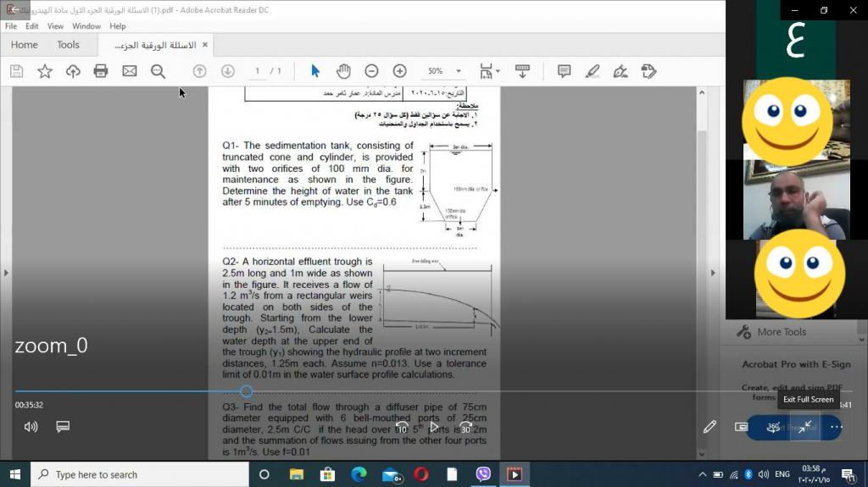Activate the arrow Selection tool
This screenshot has width=868, height=487.
click(x=315, y=71)
